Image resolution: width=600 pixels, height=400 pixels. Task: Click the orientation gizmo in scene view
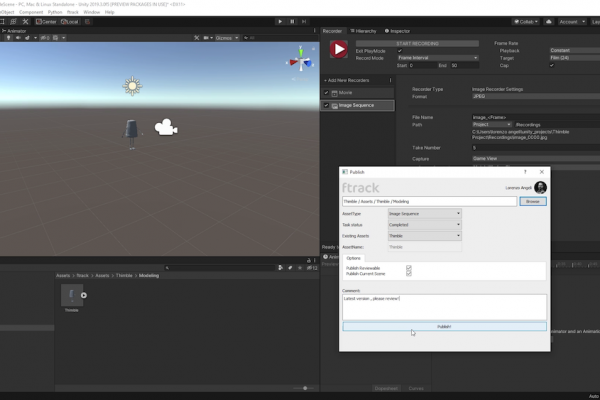click(x=301, y=61)
